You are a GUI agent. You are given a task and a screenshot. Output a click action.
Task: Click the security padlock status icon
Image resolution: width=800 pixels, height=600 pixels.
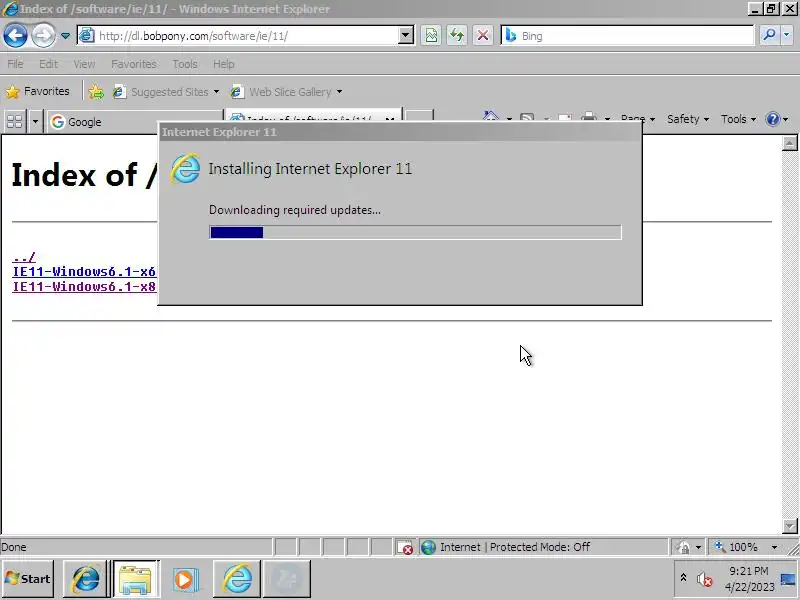(683, 547)
